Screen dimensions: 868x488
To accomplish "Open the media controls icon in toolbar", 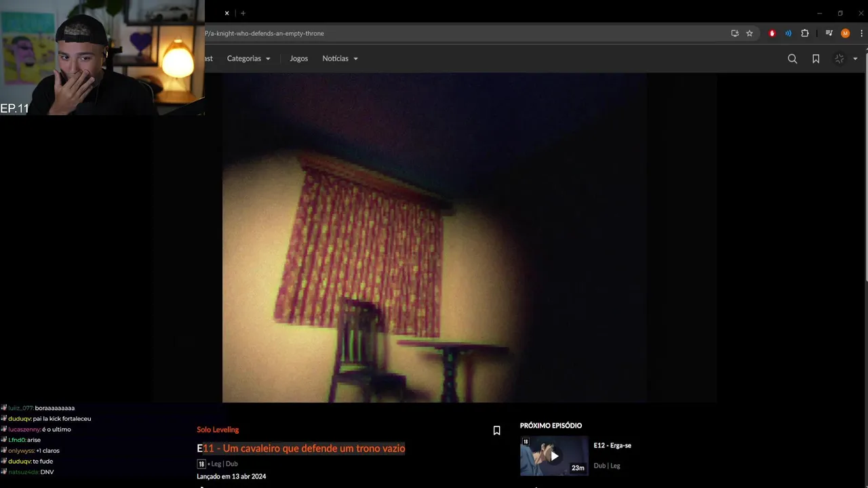I will (x=829, y=33).
